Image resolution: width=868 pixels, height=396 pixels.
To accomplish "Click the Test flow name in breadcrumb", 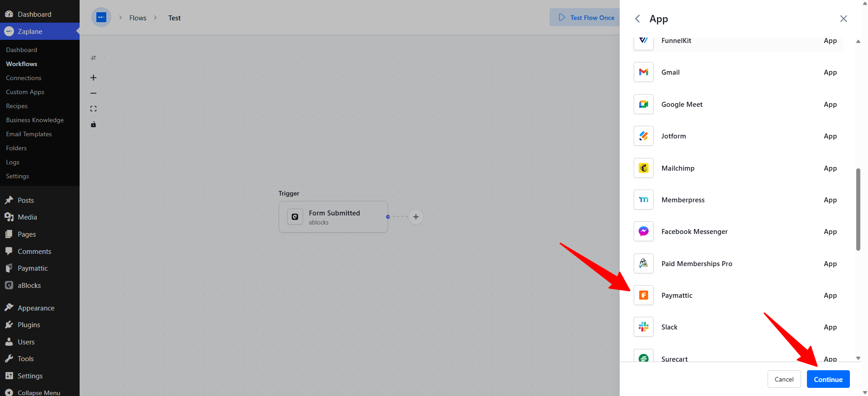I will 175,18.
